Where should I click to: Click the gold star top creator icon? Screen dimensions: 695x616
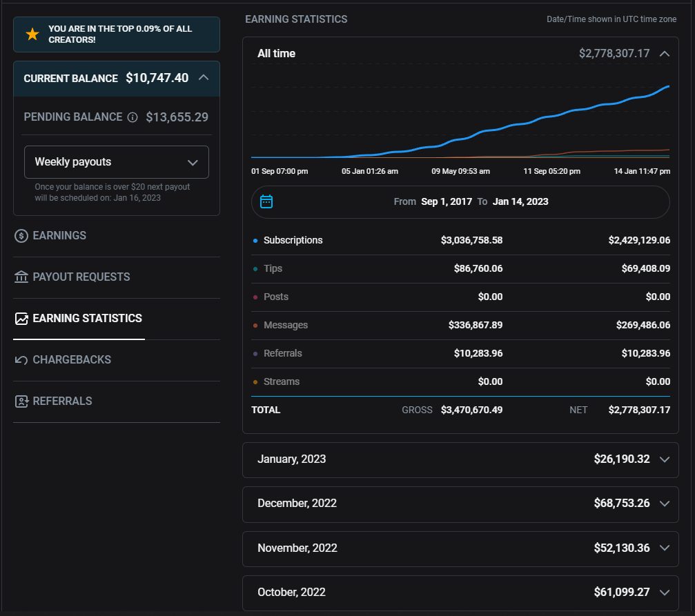[32, 34]
